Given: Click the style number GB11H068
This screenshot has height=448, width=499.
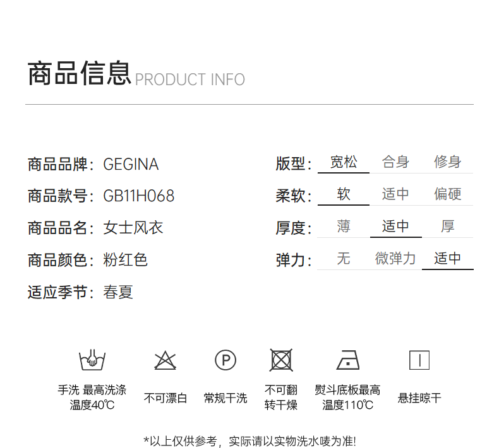Looking at the screenshot, I should [138, 196].
